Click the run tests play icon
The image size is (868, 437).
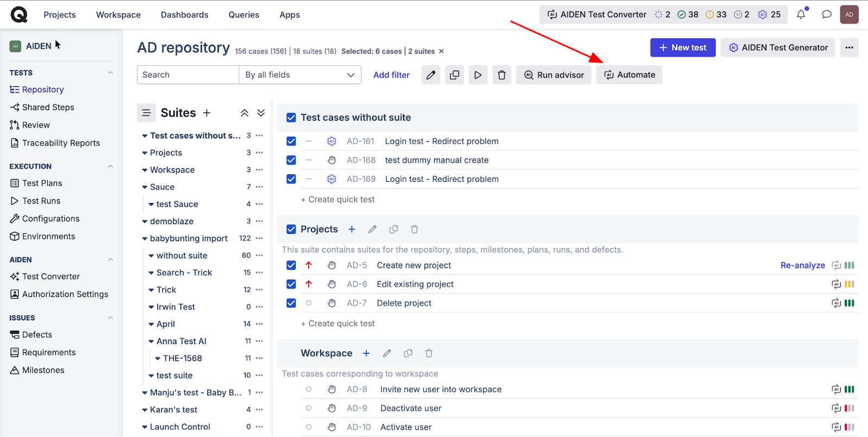point(478,75)
